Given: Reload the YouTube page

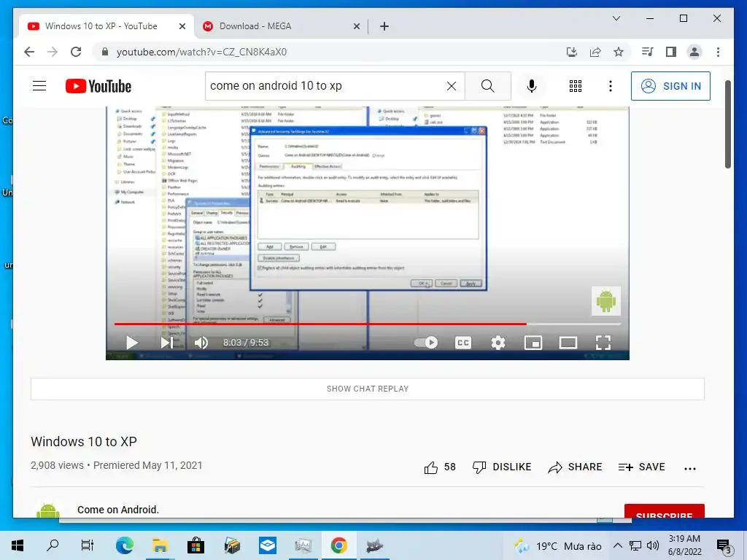Looking at the screenshot, I should [76, 52].
